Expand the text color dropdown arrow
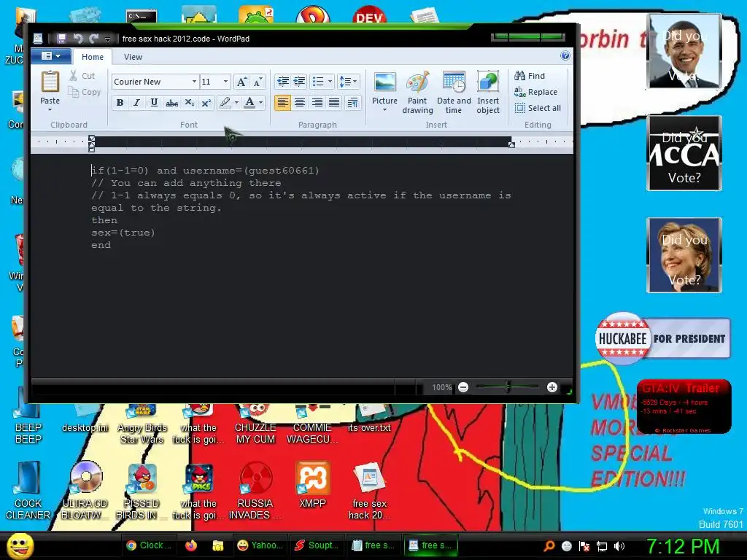747x560 pixels. [x=260, y=102]
